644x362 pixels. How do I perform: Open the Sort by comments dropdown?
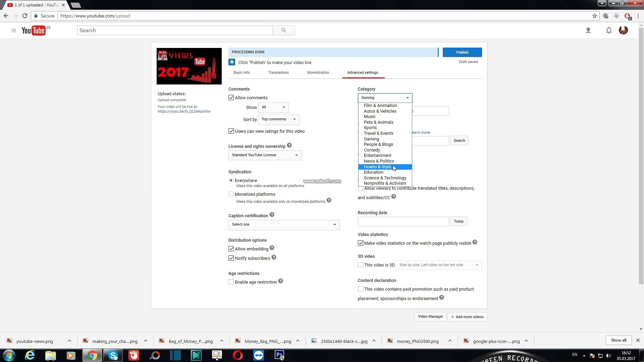pos(278,120)
